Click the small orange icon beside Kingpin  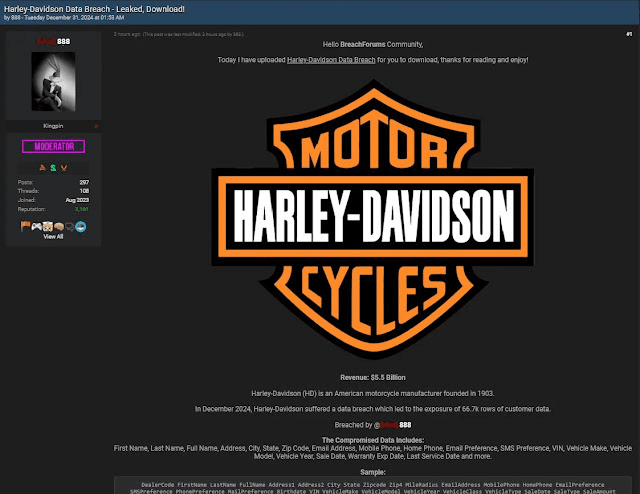(x=96, y=126)
